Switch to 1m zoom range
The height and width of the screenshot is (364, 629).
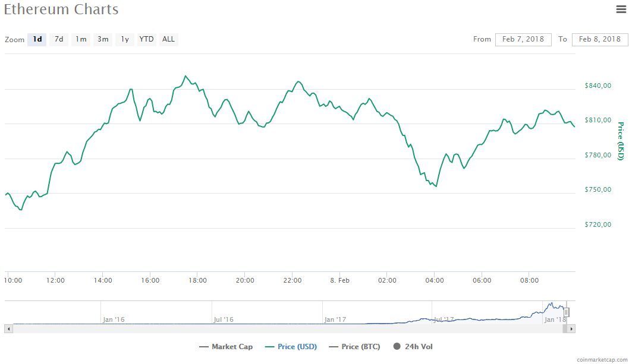tap(81, 39)
